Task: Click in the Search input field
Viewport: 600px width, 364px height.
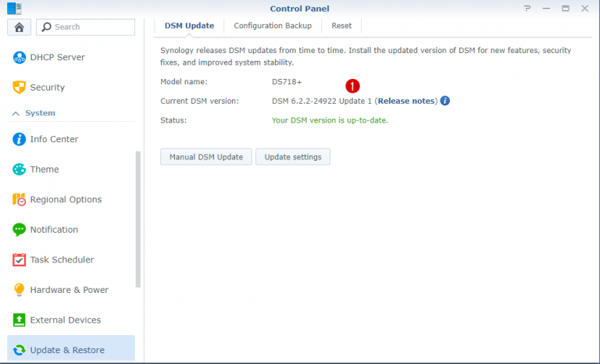Action: pyautogui.click(x=86, y=27)
